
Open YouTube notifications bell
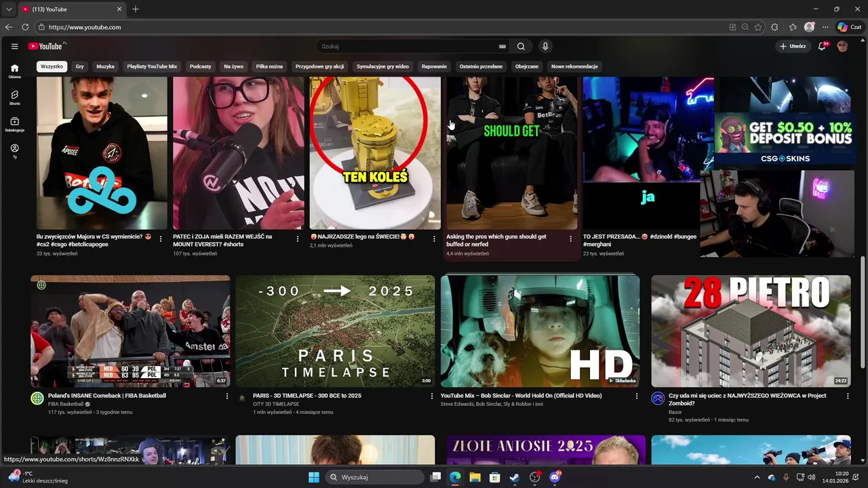[823, 46]
